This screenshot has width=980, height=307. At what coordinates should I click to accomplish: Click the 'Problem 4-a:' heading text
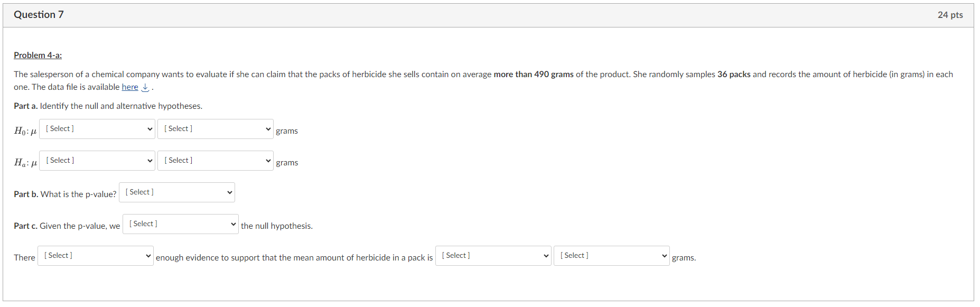[x=38, y=55]
